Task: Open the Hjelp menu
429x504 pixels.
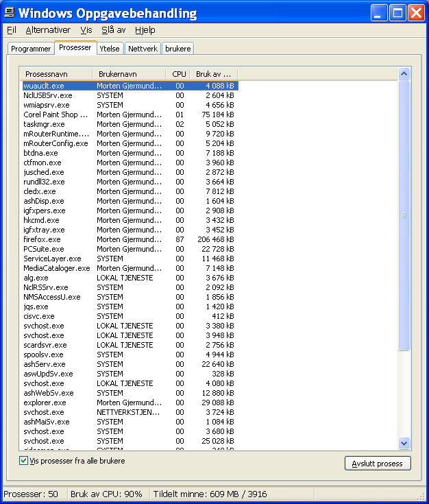Action: 145,30
